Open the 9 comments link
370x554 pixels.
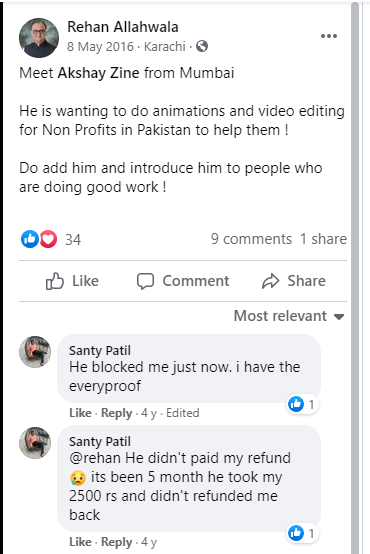pyautogui.click(x=251, y=239)
